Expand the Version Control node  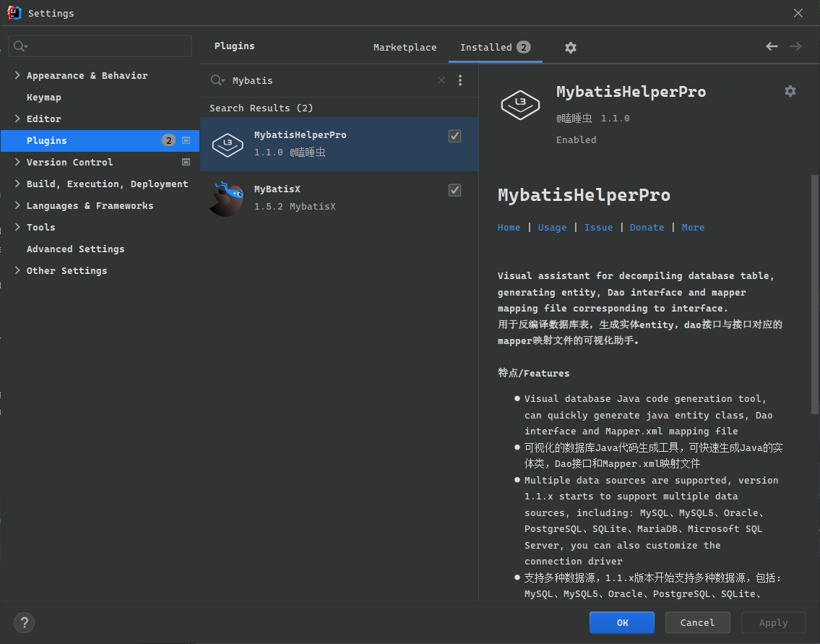pos(17,162)
